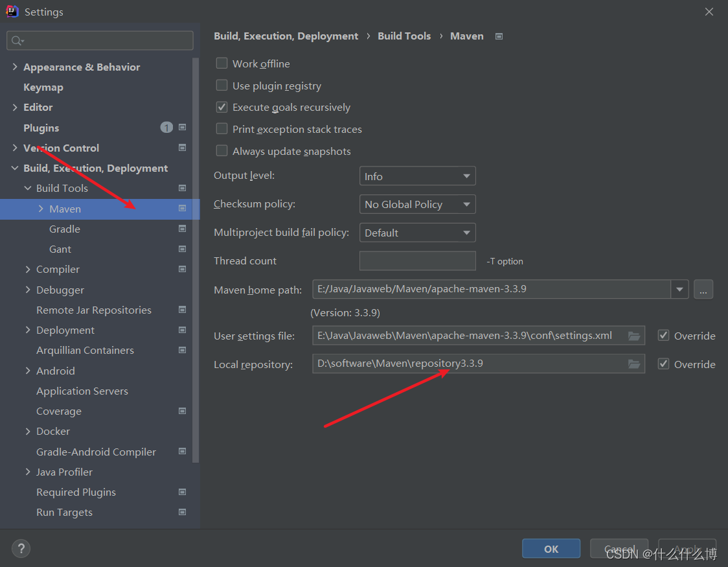This screenshot has width=728, height=567.
Task: Expand the Docker node
Action: coord(28,431)
